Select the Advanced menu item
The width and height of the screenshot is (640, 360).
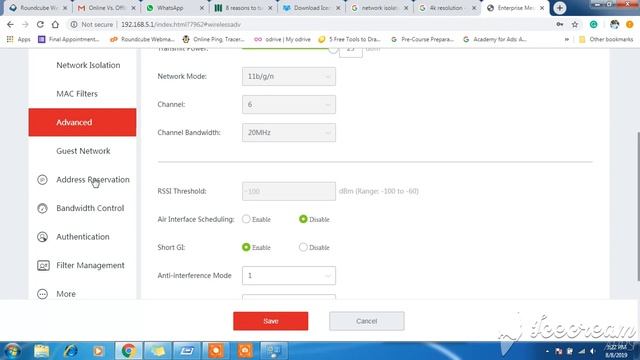pos(82,122)
